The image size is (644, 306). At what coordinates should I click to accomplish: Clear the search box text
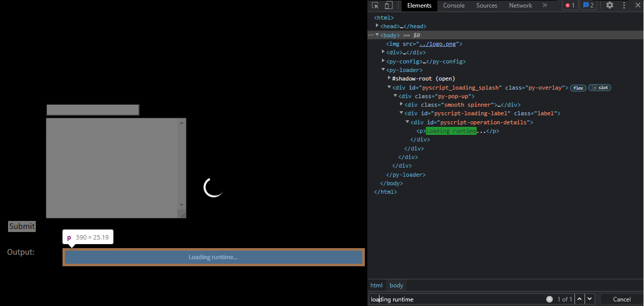(549, 299)
